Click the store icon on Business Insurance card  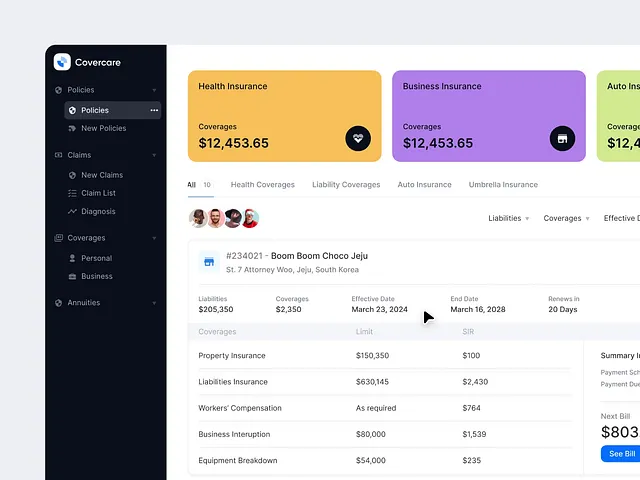(562, 139)
